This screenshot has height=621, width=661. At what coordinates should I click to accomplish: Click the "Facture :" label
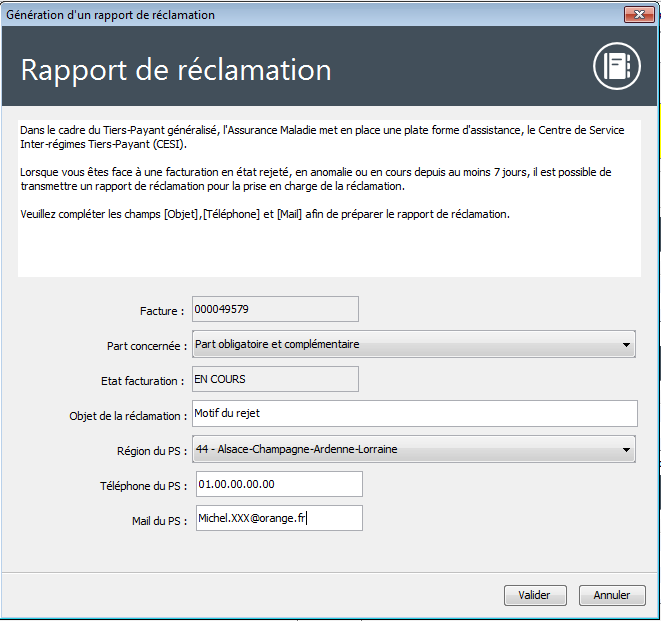[162, 312]
